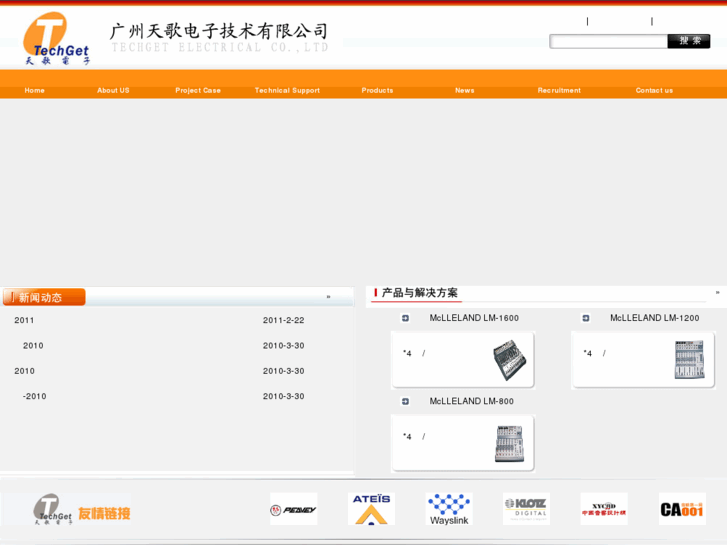This screenshot has height=545, width=727.
Task: Open the unindented 2010 news item
Action: tap(25, 371)
